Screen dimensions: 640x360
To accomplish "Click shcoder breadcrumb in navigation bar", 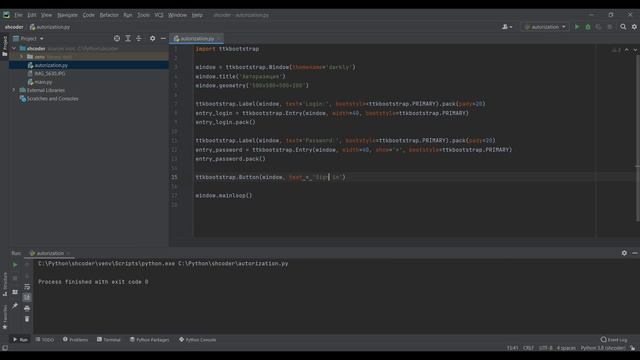I will (x=14, y=27).
